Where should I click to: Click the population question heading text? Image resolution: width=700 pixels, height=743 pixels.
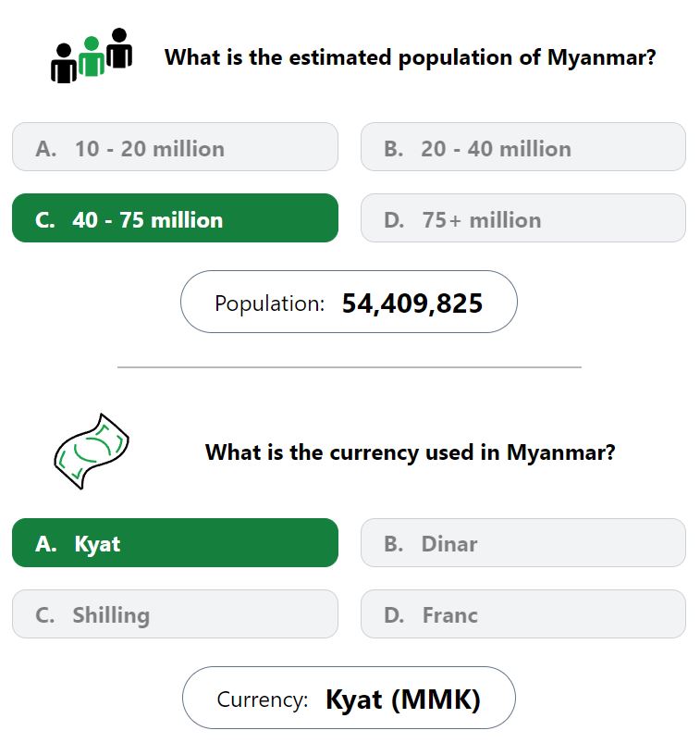(x=411, y=57)
